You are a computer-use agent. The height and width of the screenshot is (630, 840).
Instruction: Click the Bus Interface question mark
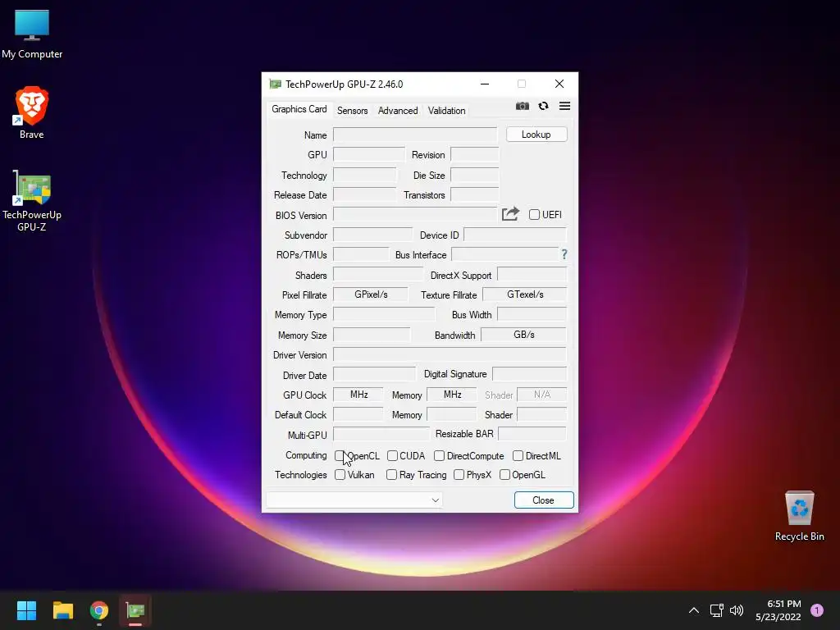pyautogui.click(x=564, y=254)
